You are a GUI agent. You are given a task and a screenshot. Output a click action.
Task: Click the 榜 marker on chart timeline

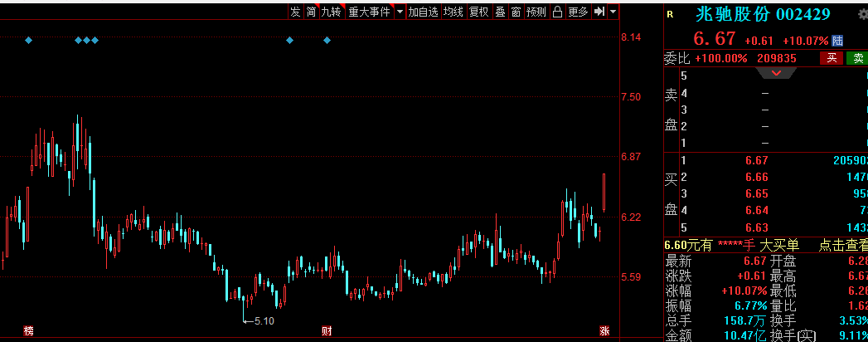[x=29, y=331]
